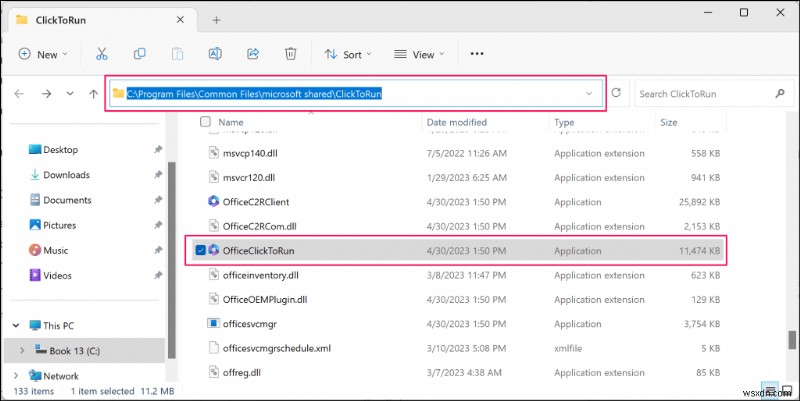The width and height of the screenshot is (800, 401).
Task: Go up one folder level arrow
Action: point(93,94)
